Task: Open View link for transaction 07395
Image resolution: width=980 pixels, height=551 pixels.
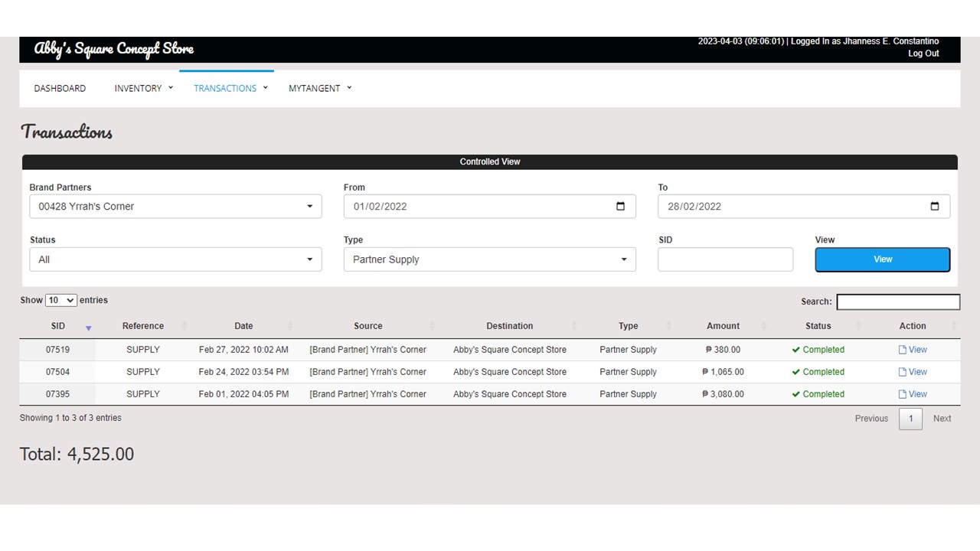Action: tap(918, 394)
